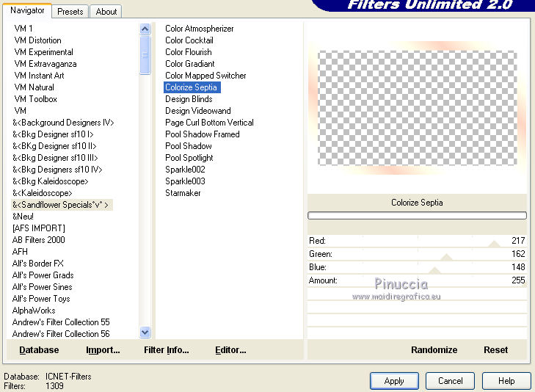The height and width of the screenshot is (392, 535).
Task: Select the AFH category
Action: pos(20,252)
